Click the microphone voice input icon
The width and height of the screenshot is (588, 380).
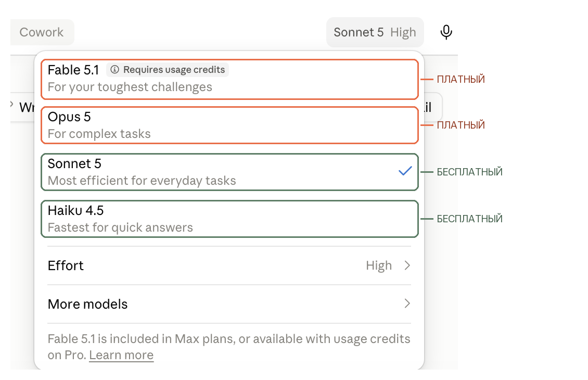click(x=446, y=32)
